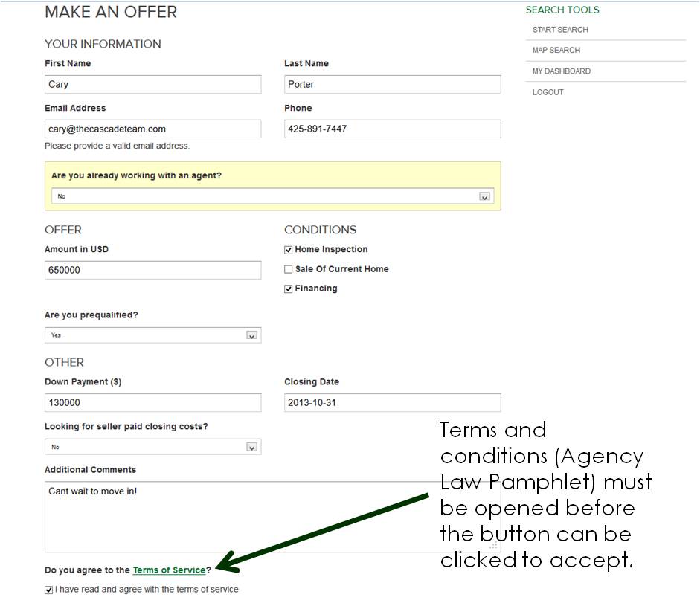700x606 pixels.
Task: Toggle the Financing condition checkbox
Action: (x=289, y=289)
